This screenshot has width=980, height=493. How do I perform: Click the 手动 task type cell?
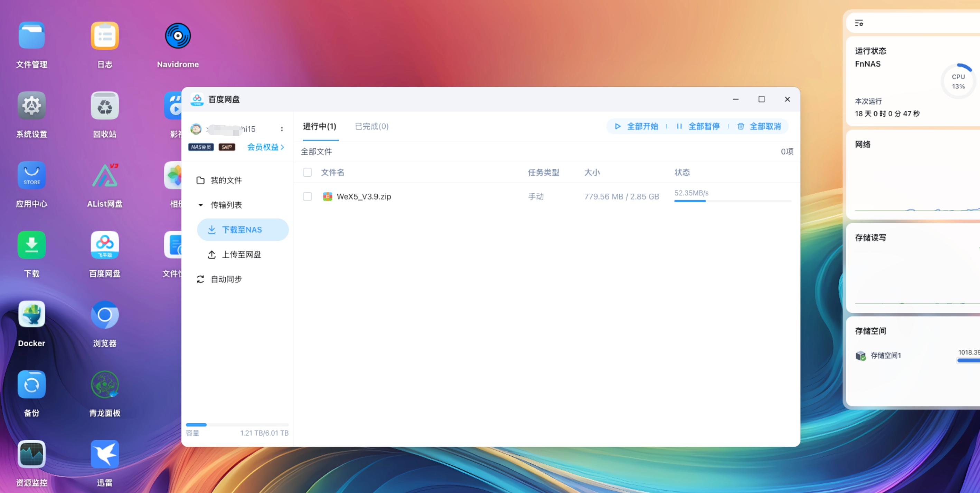tap(536, 196)
